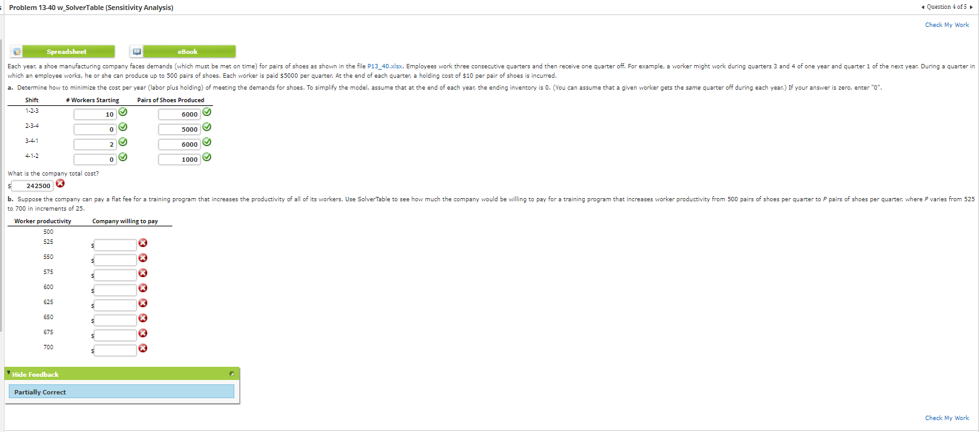The height and width of the screenshot is (432, 980).
Task: Click willing-to-pay field for productivity 575
Action: [x=115, y=275]
